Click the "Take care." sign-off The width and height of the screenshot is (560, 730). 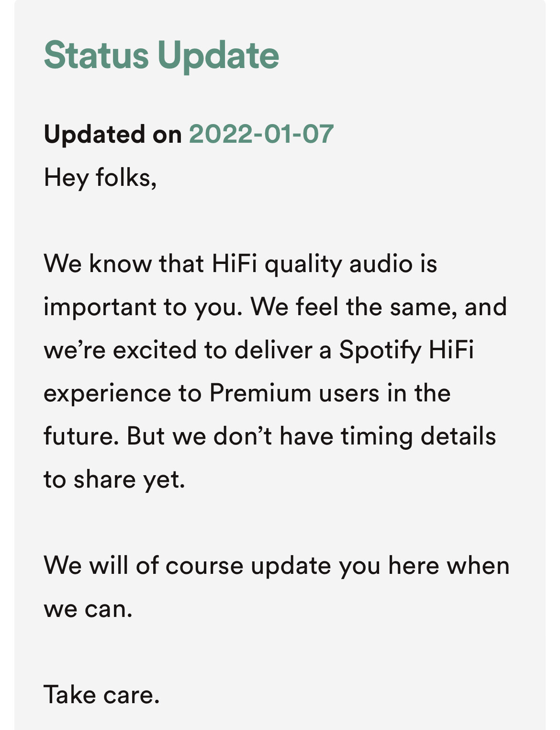point(101,695)
